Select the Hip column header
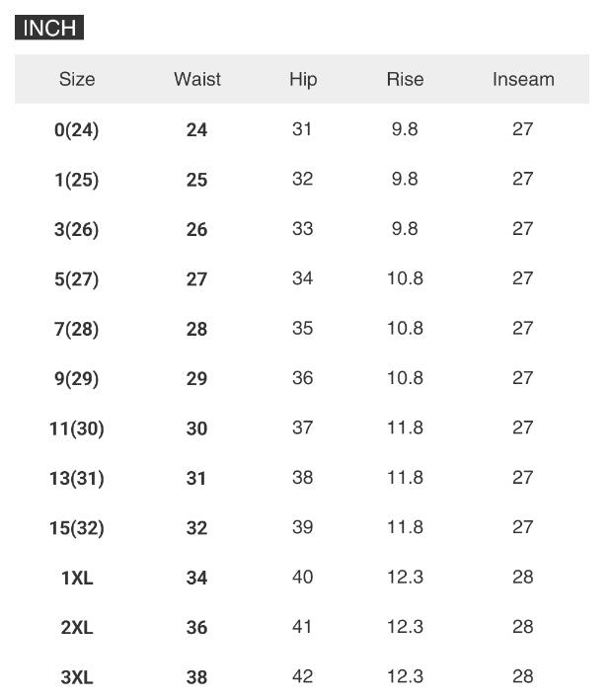 [x=303, y=79]
